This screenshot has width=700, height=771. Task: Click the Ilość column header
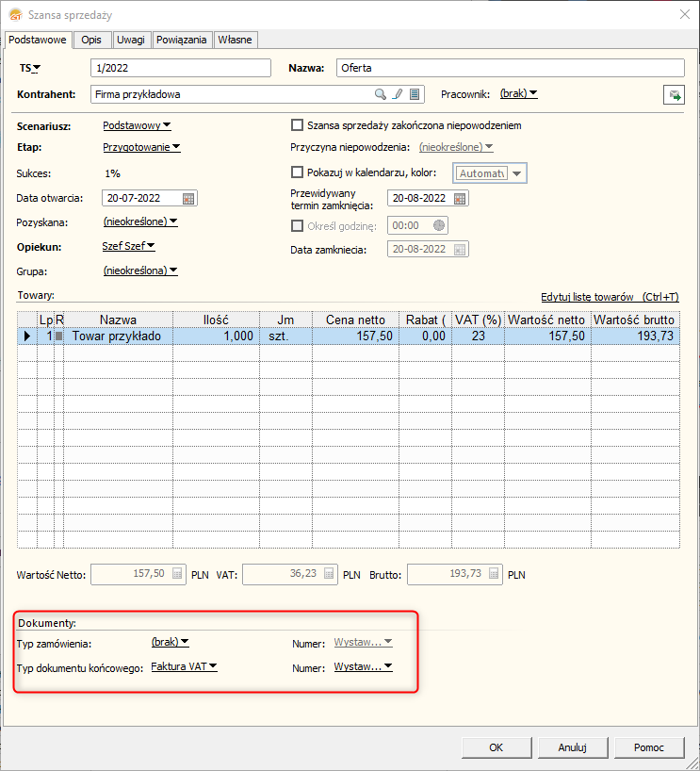click(x=216, y=320)
